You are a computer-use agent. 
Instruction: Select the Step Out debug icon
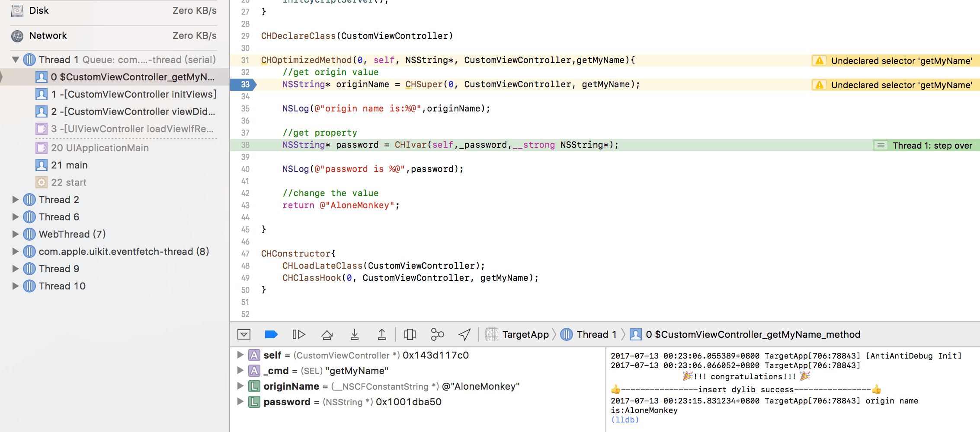pos(381,334)
